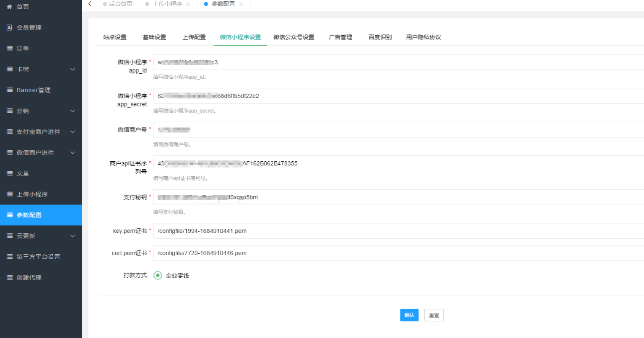Screen dimensions: 644x338
Task: Open the 第三方平台设置 sidebar icon
Action: click(9, 256)
